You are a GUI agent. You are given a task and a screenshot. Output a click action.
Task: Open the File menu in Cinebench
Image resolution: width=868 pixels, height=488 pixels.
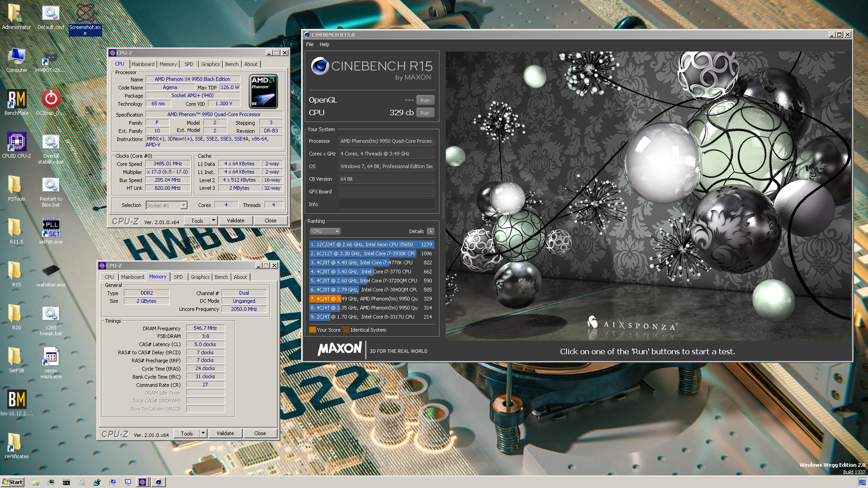pyautogui.click(x=310, y=44)
